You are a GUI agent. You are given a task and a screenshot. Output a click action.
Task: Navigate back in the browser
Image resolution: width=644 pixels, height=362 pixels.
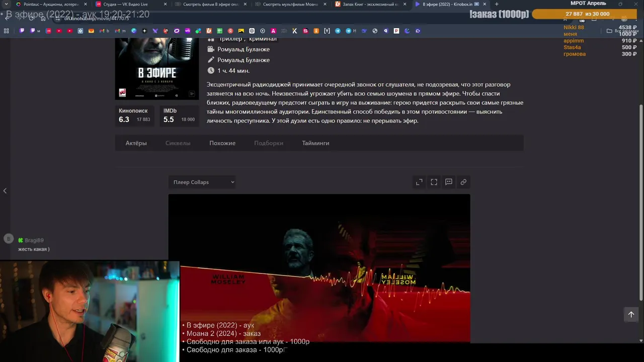point(7,18)
